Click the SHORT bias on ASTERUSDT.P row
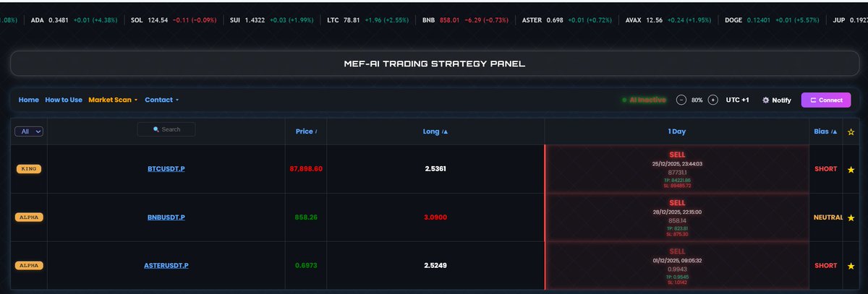 (x=825, y=266)
